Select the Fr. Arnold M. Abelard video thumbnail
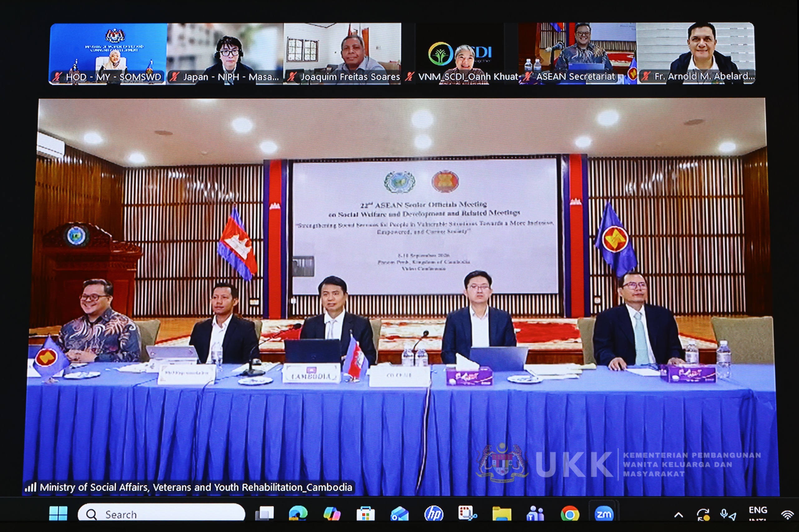This screenshot has height=532, width=799. [x=696, y=53]
